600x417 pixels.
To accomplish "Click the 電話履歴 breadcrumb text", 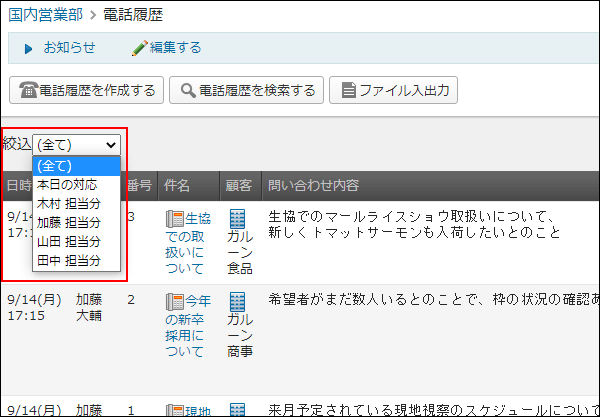I will (x=133, y=15).
